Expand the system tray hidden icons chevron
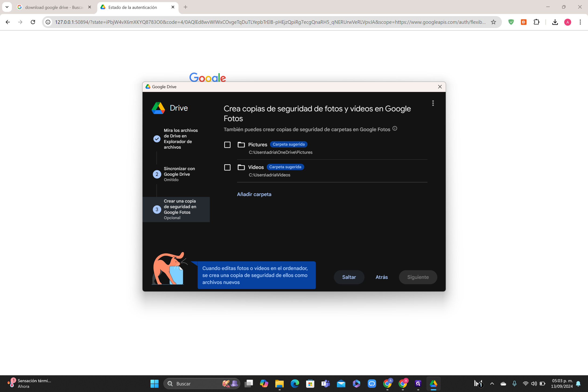Image resolution: width=588 pixels, height=392 pixels. pos(492,384)
